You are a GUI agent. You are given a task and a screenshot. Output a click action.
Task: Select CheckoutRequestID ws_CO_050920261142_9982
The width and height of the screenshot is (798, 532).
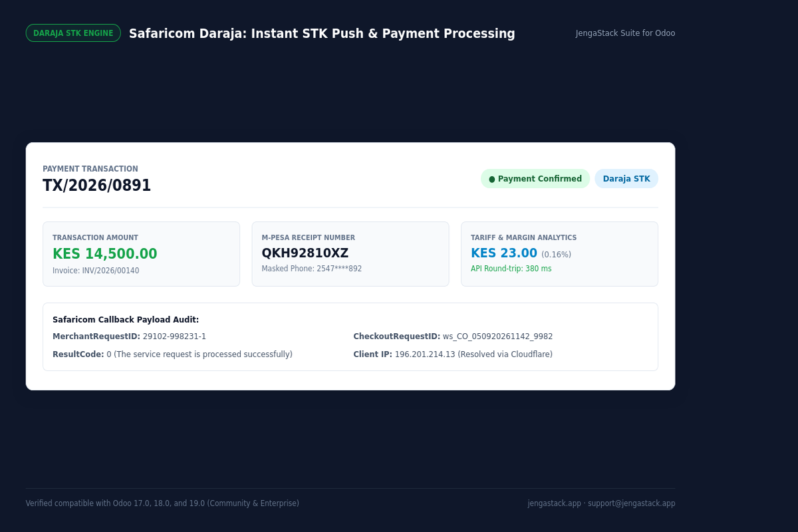point(453,336)
